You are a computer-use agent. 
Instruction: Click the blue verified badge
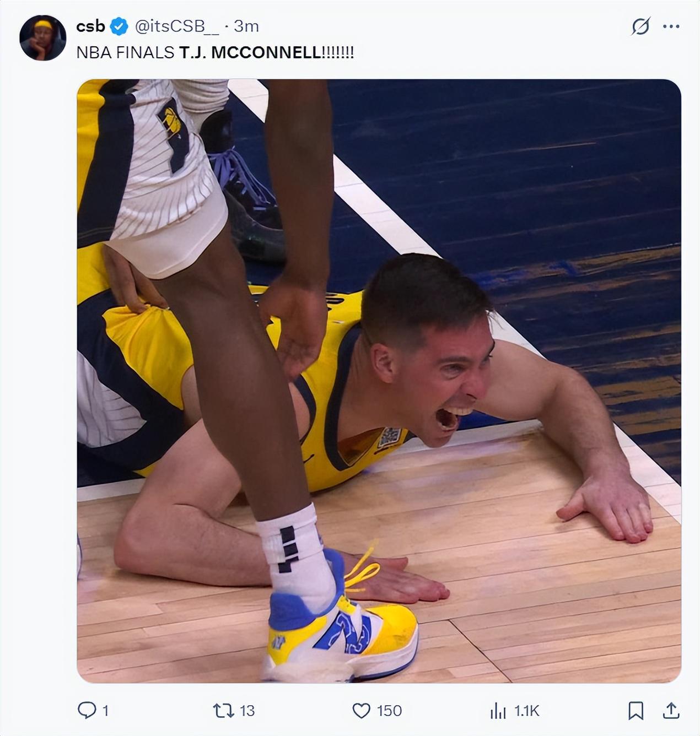coord(119,26)
